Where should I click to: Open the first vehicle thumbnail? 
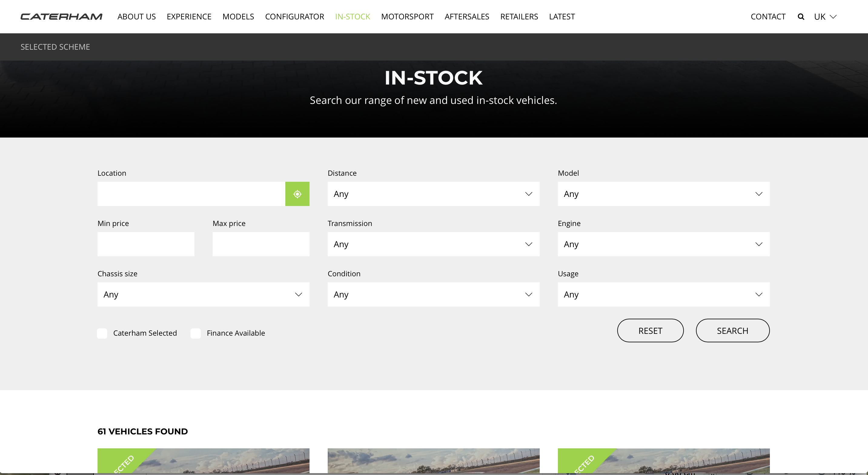pyautogui.click(x=203, y=461)
